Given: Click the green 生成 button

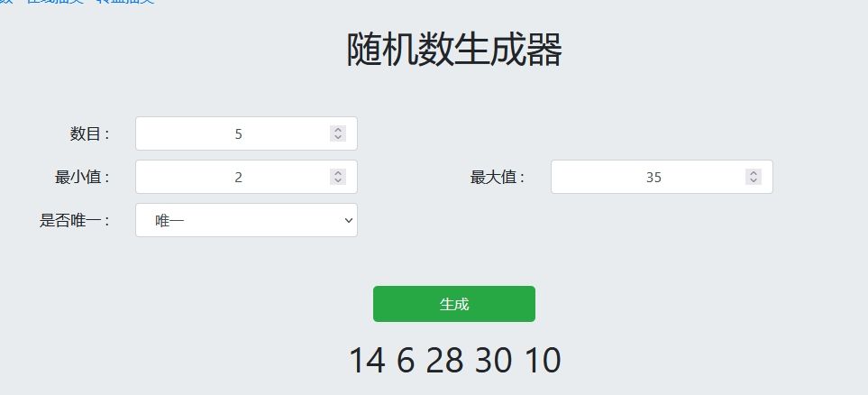Looking at the screenshot, I should pyautogui.click(x=454, y=304).
